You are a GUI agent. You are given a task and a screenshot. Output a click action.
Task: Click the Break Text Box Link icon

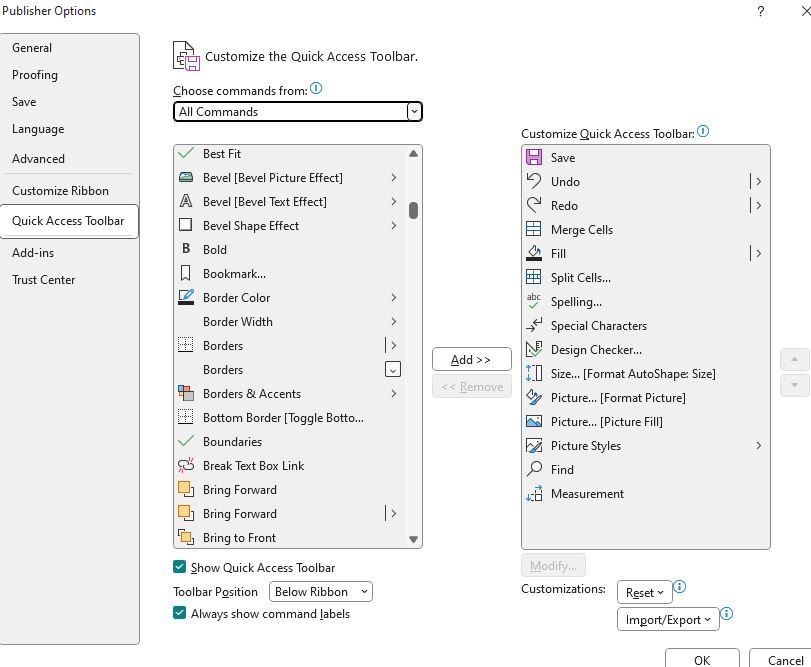[186, 465]
